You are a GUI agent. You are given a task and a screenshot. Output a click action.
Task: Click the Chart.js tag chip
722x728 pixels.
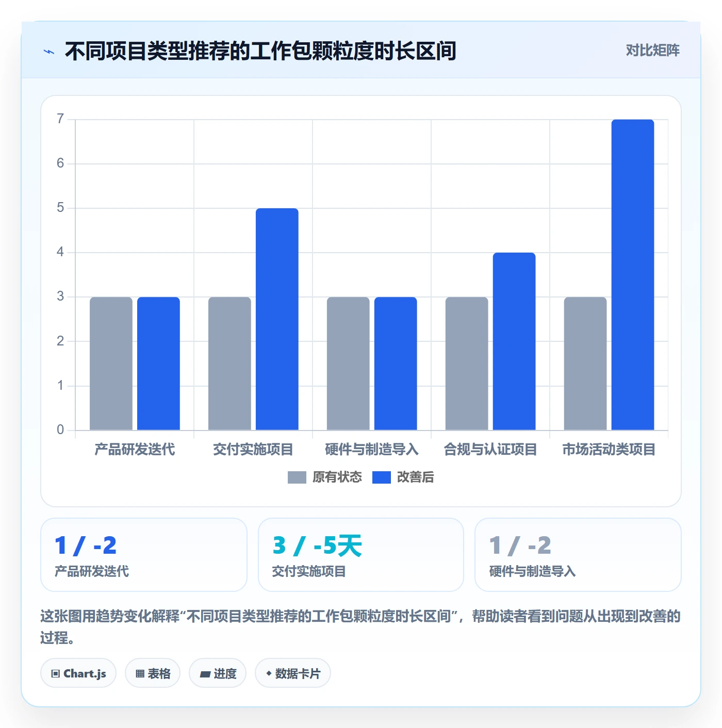point(78,673)
